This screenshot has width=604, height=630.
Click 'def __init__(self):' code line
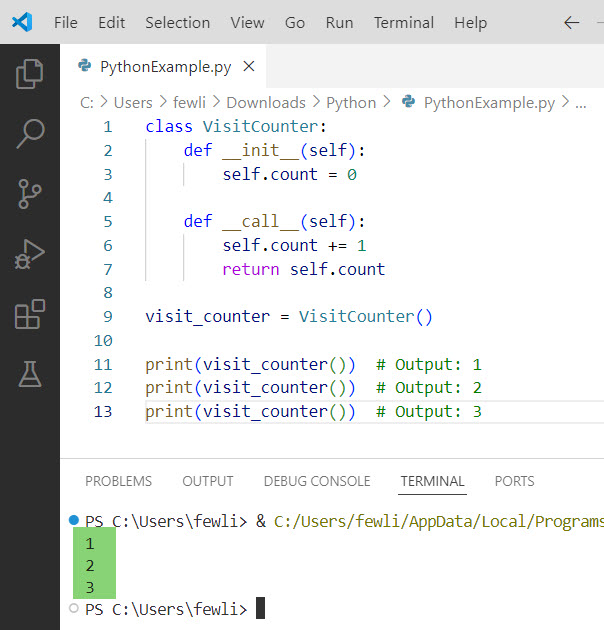click(x=274, y=151)
